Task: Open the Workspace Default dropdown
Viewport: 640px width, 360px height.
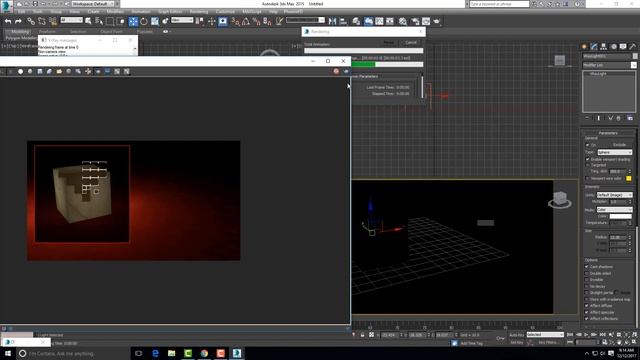Action: [x=93, y=4]
